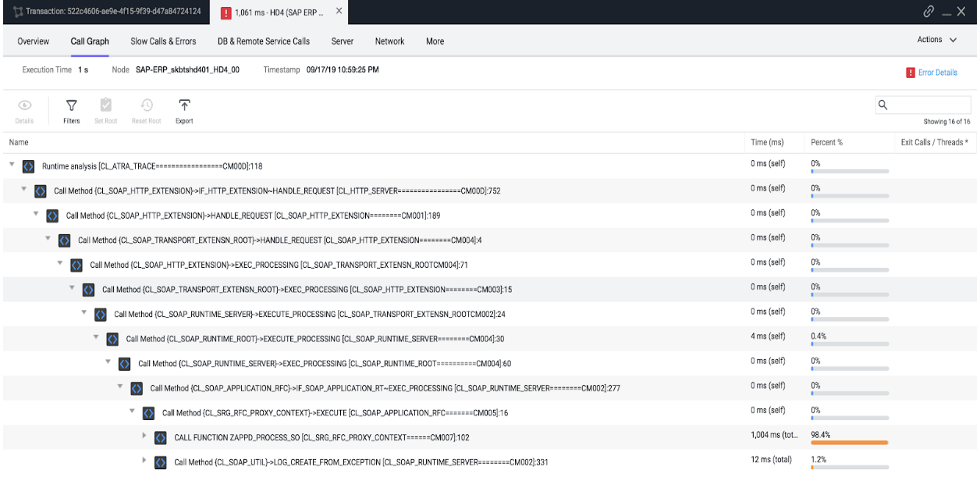Expand the CALL FUNCTION ZAPPD_PROCESS_SO node

point(144,436)
